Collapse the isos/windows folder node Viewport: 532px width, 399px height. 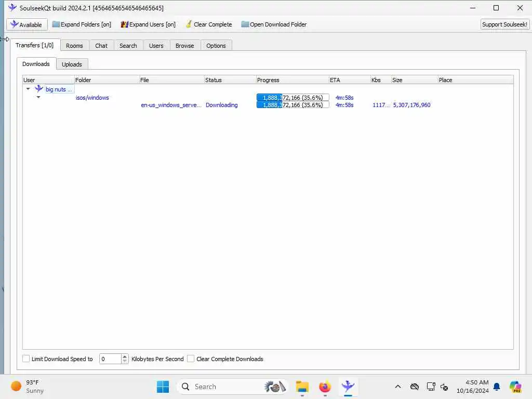point(38,97)
